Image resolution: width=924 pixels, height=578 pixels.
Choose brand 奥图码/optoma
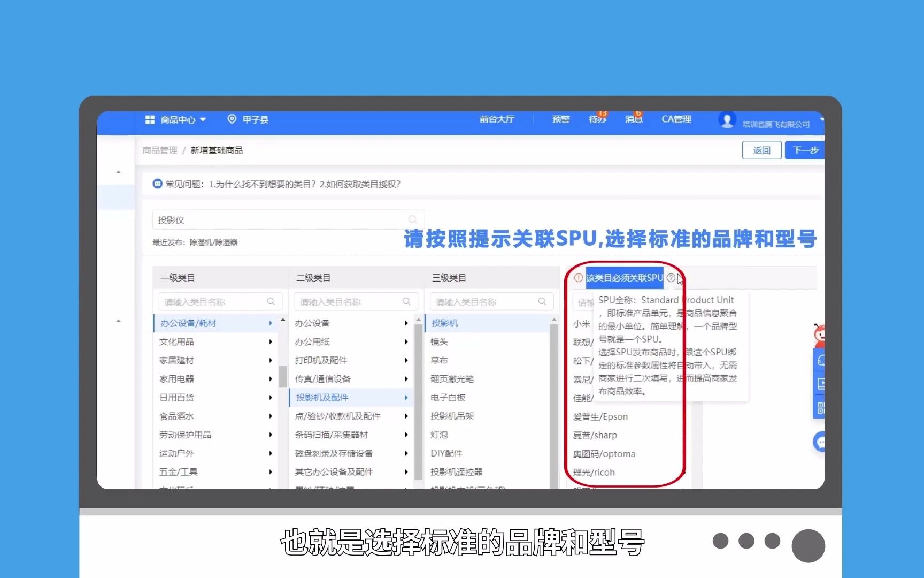(604, 454)
